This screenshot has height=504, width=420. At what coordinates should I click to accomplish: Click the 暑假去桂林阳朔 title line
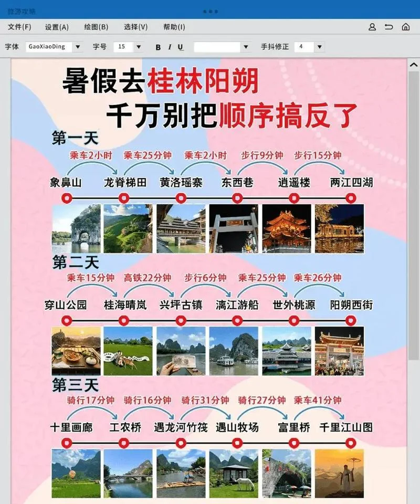tap(161, 81)
